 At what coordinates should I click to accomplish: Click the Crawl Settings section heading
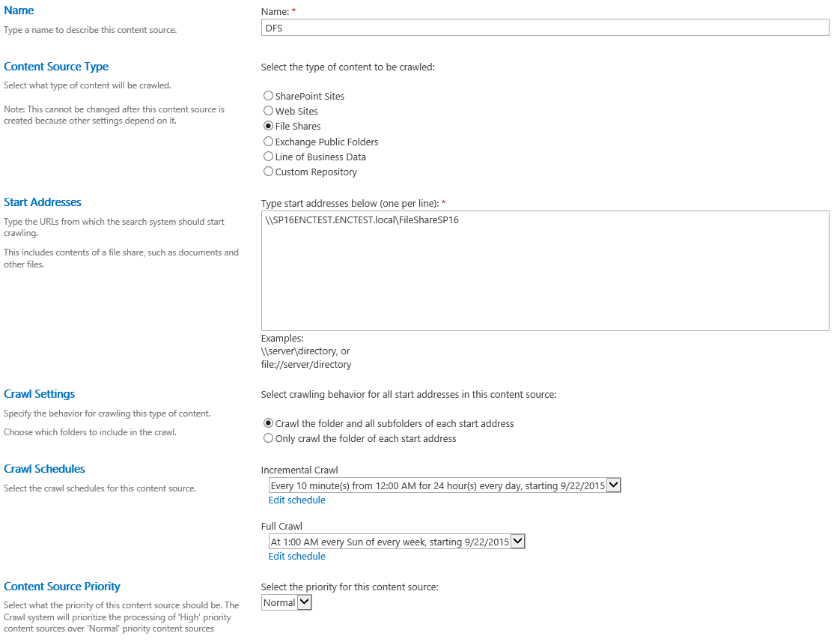pos(40,394)
